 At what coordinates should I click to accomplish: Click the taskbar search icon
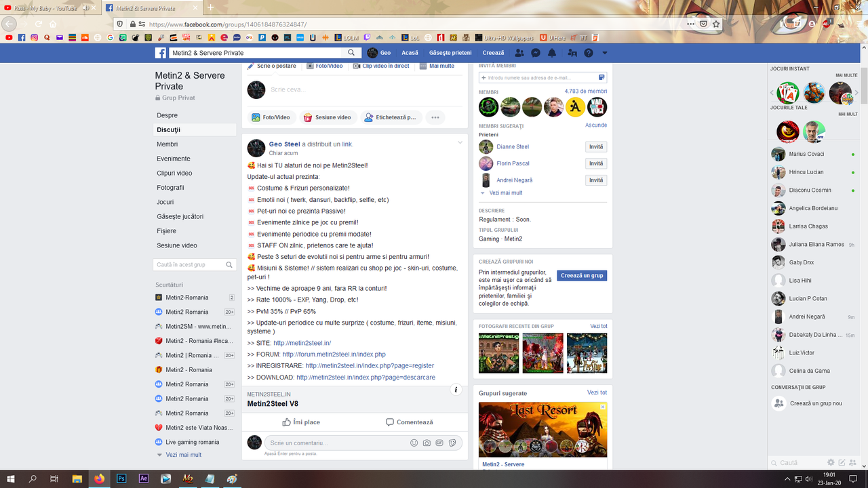click(33, 479)
